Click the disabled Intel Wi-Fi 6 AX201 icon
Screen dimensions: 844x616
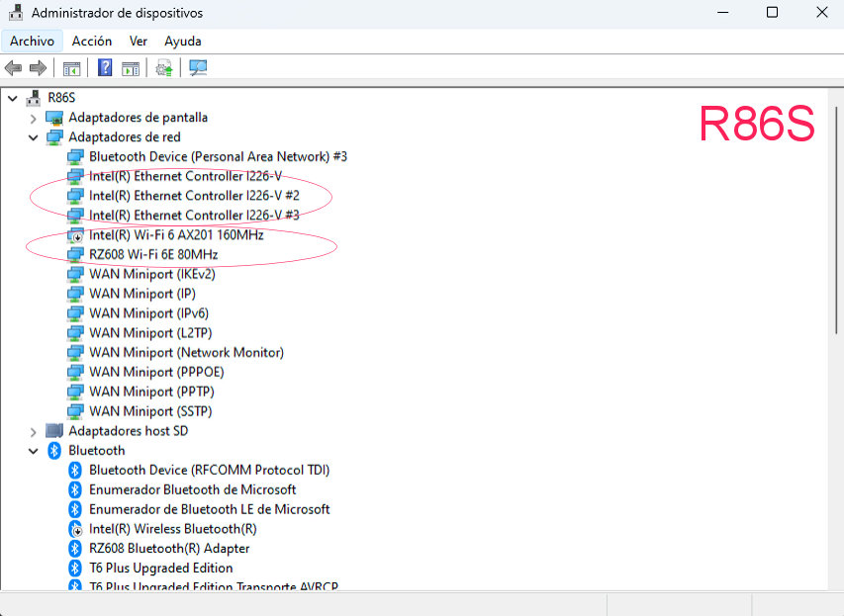[x=75, y=235]
